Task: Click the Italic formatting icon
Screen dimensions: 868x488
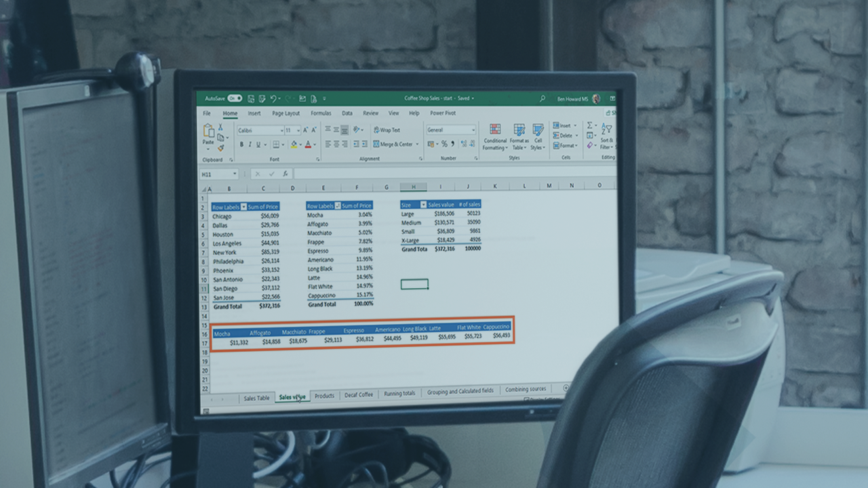Action: [250, 144]
